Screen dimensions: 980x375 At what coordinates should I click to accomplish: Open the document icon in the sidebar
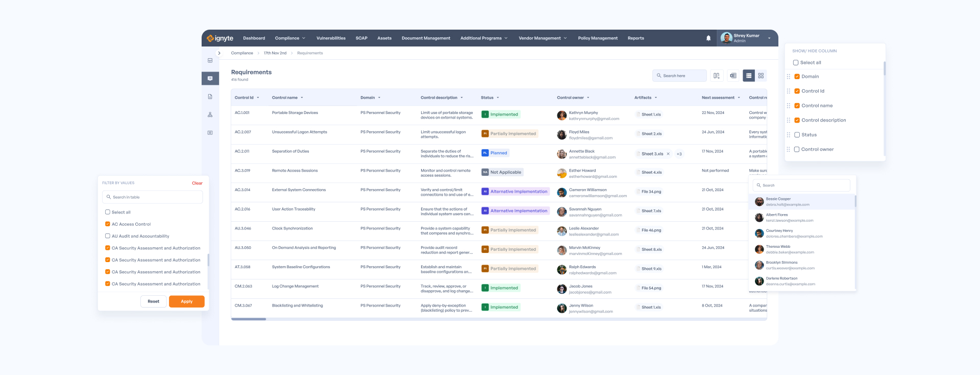click(210, 97)
